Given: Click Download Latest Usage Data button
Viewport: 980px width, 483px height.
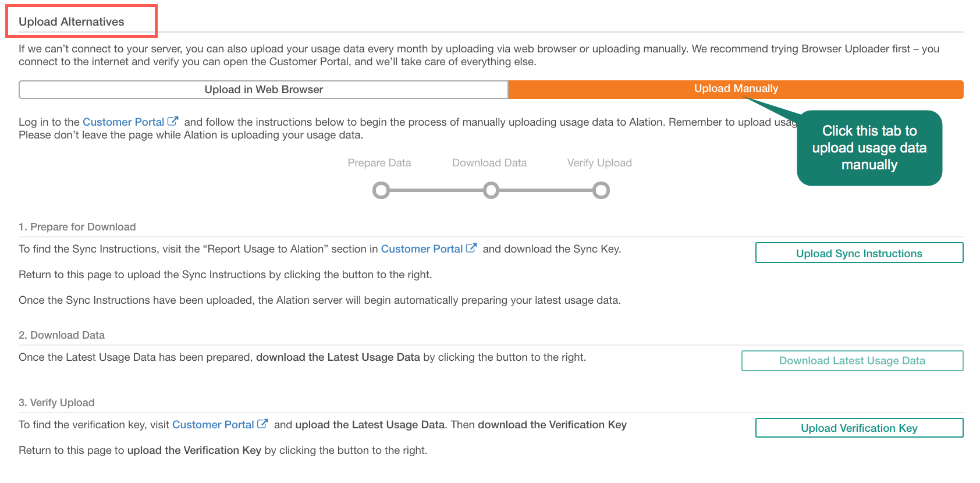Looking at the screenshot, I should coord(852,361).
